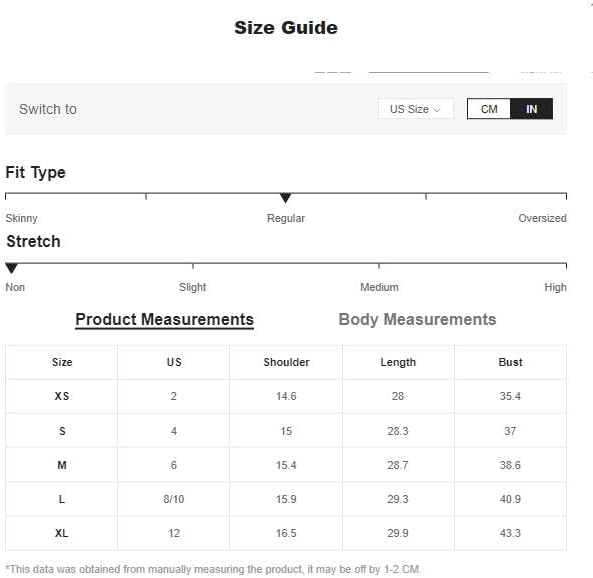593x578 pixels.
Task: Select the XS size row
Action: click(x=286, y=396)
